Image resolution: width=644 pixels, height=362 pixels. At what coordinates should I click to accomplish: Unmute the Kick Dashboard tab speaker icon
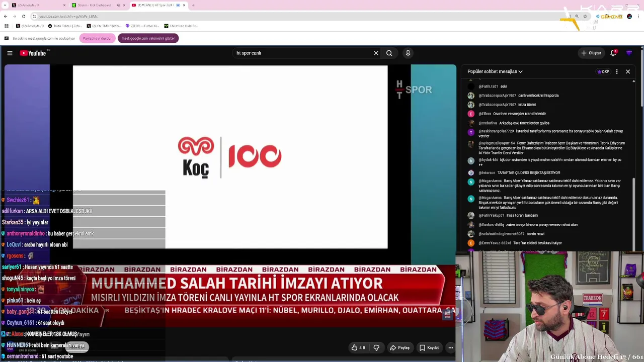(x=118, y=5)
